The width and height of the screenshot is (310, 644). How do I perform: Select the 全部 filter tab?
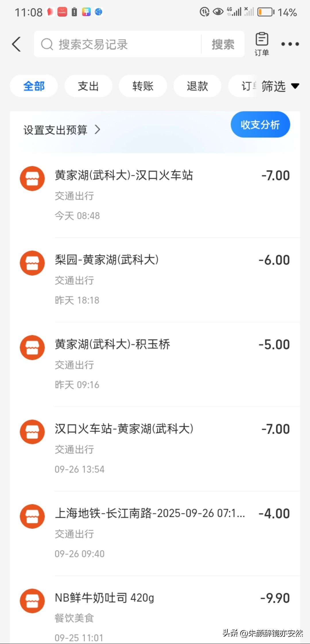point(34,86)
